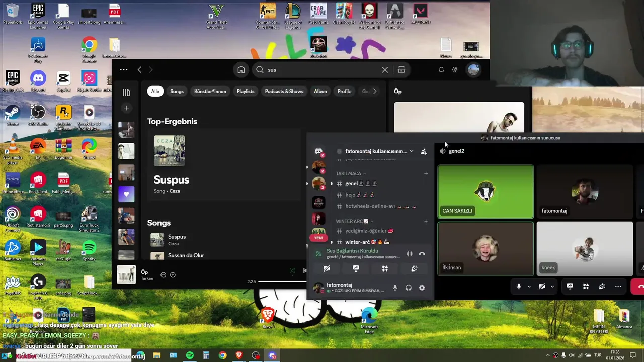
Task: Open Liked Songs heart playlist
Action: [x=126, y=194]
